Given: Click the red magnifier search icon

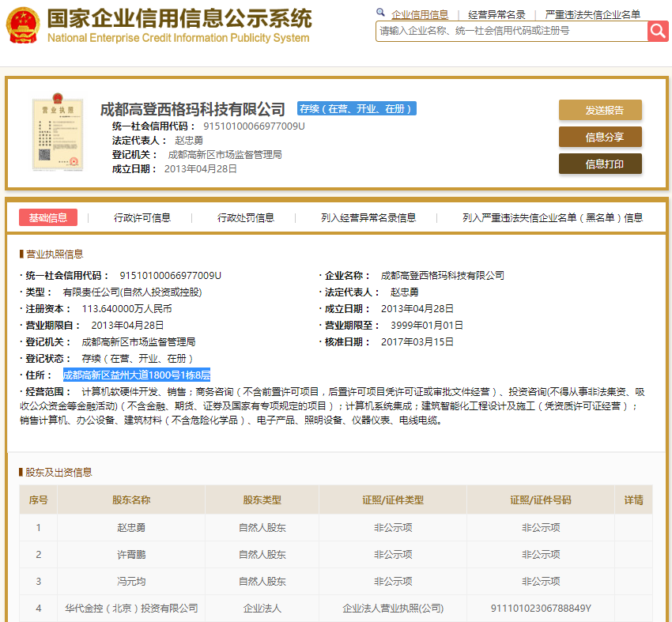Looking at the screenshot, I should [659, 31].
